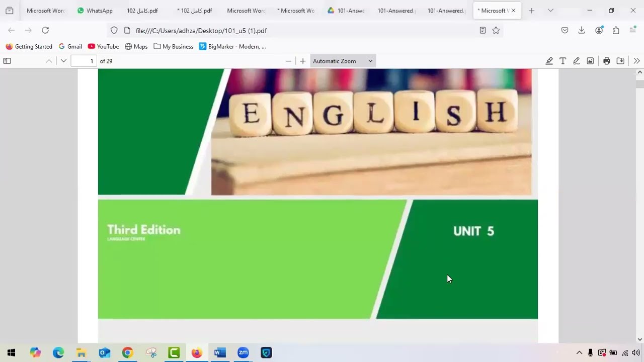644x362 pixels.
Task: Click the PDF zoom in plus button
Action: tap(303, 61)
